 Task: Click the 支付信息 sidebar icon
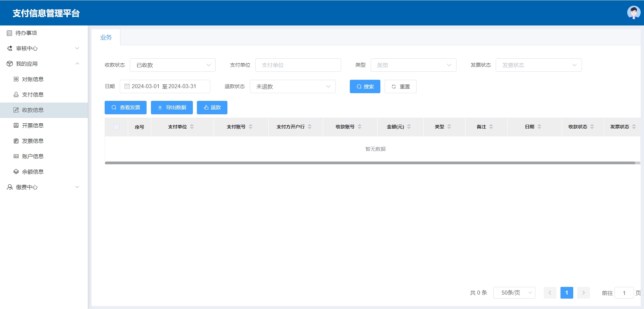click(x=16, y=95)
